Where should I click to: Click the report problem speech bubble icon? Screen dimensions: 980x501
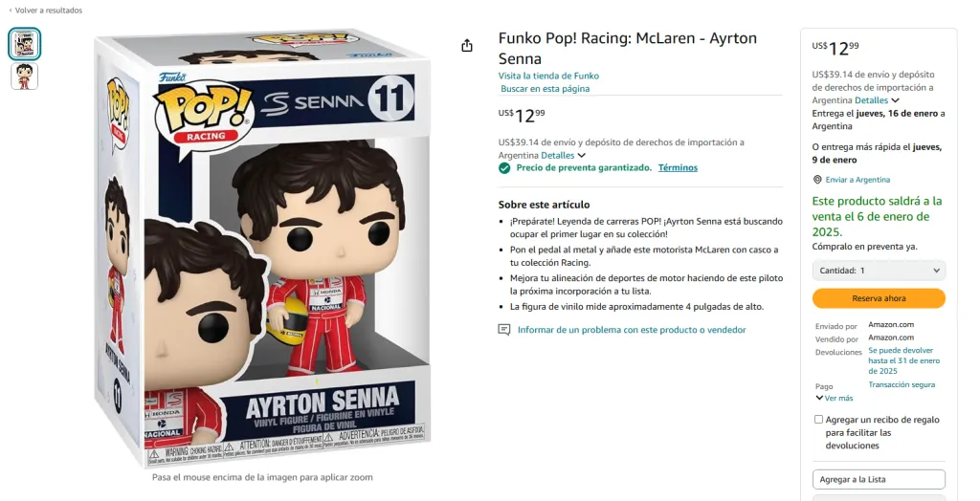(x=504, y=330)
